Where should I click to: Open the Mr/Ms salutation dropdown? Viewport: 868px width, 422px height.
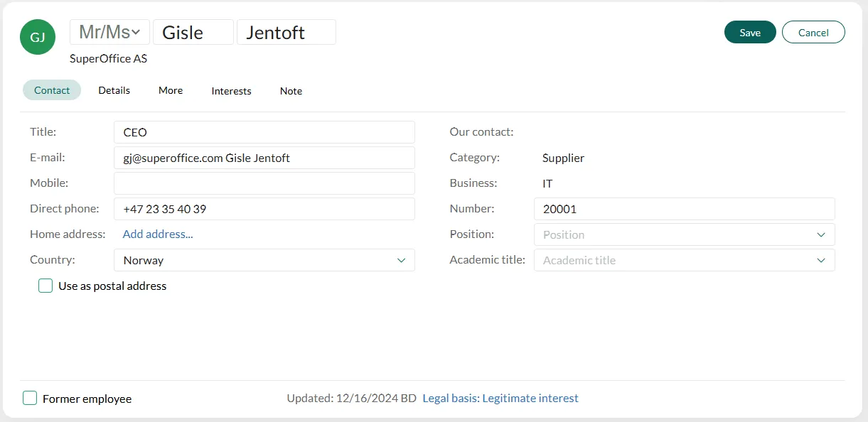pyautogui.click(x=109, y=33)
